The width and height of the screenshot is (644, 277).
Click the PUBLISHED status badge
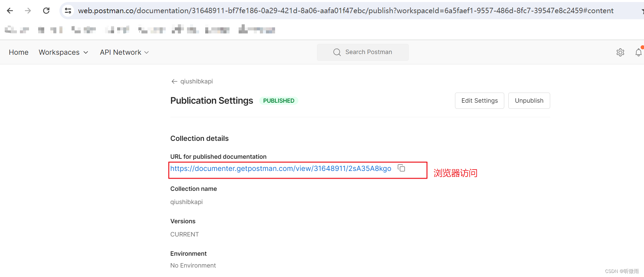tap(278, 101)
